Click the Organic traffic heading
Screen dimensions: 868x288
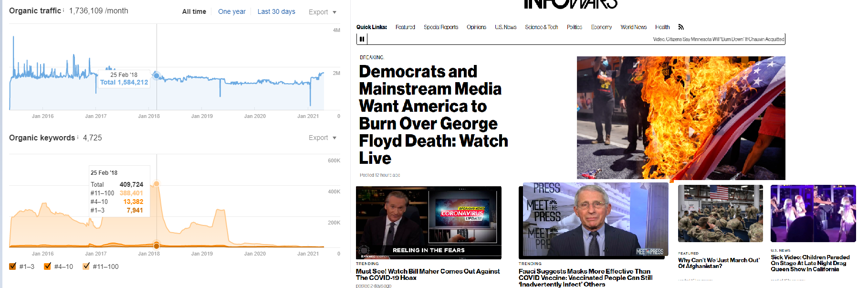coord(35,11)
